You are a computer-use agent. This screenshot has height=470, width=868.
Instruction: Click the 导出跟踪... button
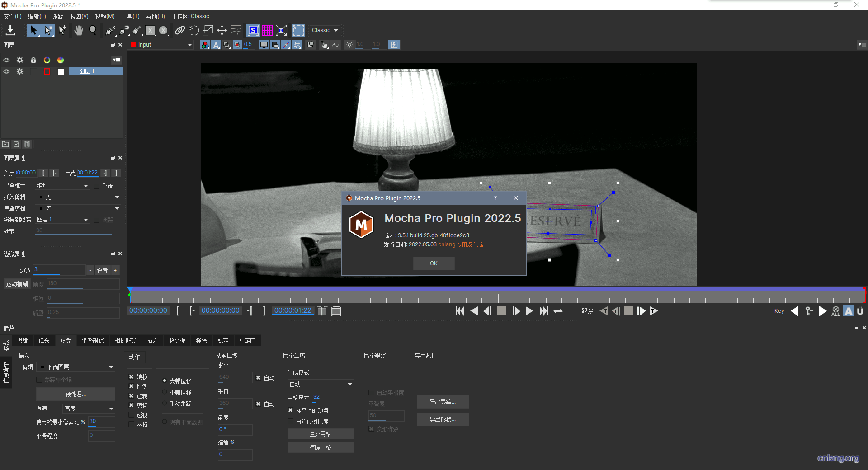tap(443, 402)
